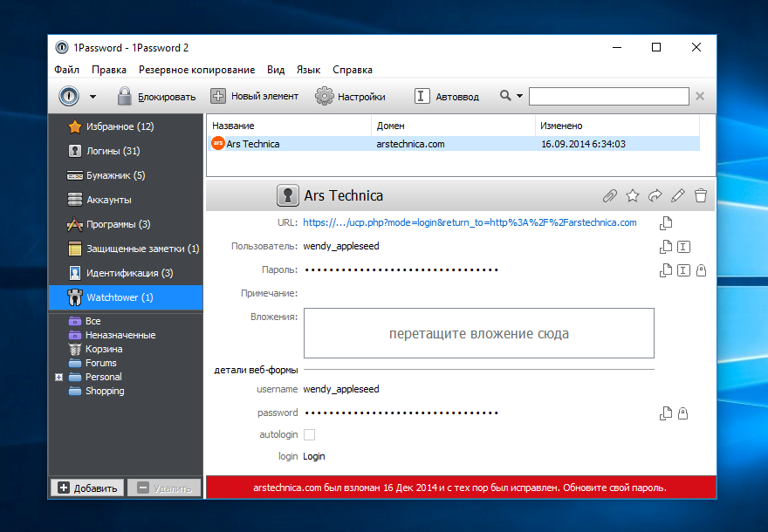Copy the URL with its copy icon
The height and width of the screenshot is (532, 768).
[x=666, y=222]
